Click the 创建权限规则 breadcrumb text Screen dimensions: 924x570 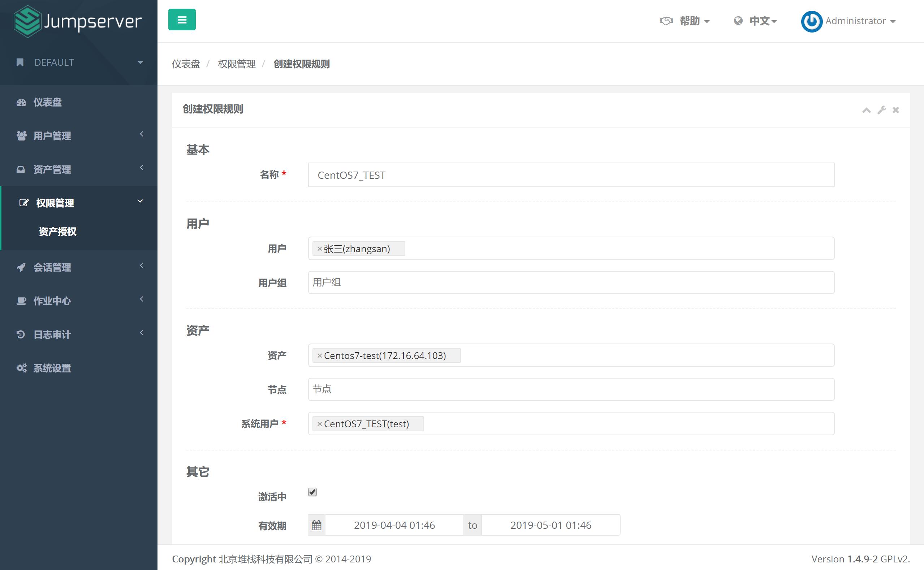[302, 64]
